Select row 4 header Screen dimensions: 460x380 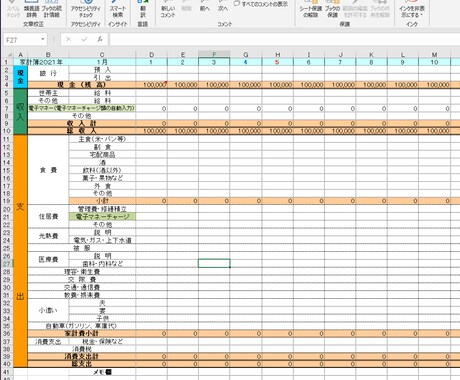pos(7,85)
